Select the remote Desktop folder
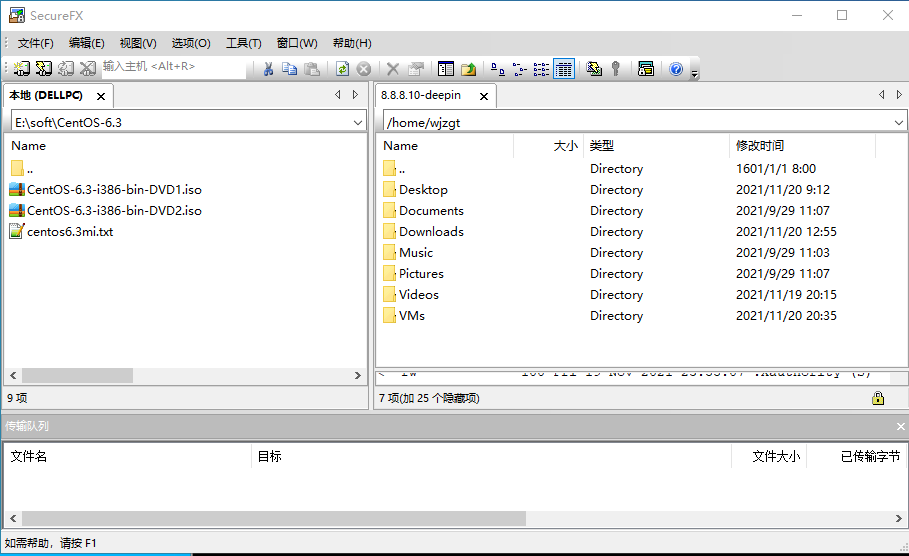909x556 pixels. click(x=415, y=190)
